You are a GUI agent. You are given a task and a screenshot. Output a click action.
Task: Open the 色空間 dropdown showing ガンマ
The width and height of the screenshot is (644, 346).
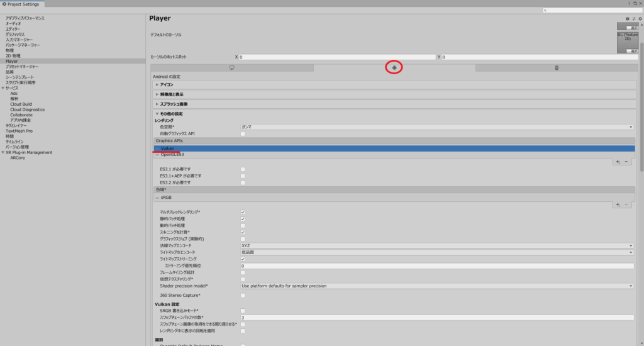point(437,127)
